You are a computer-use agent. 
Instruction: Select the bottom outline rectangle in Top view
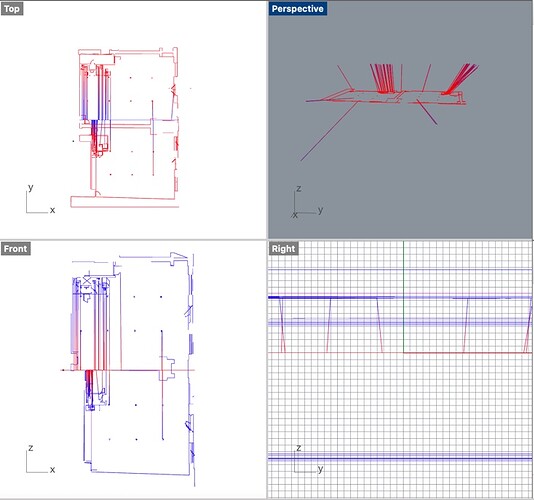pos(125,202)
